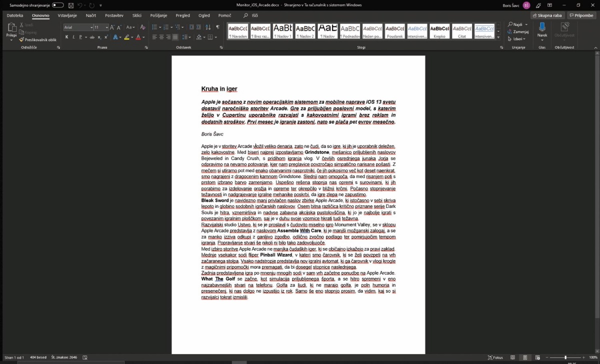Switch to the Postavitev tab
The height and width of the screenshot is (364, 600).
(114, 15)
